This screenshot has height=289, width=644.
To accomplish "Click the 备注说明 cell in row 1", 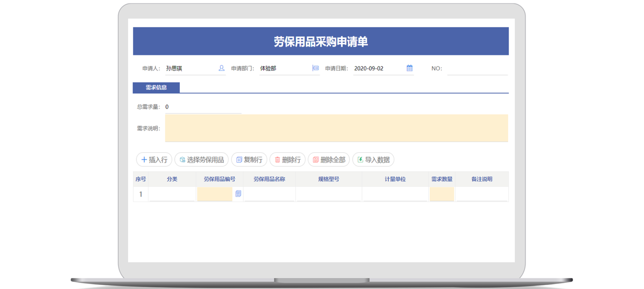I will point(481,194).
